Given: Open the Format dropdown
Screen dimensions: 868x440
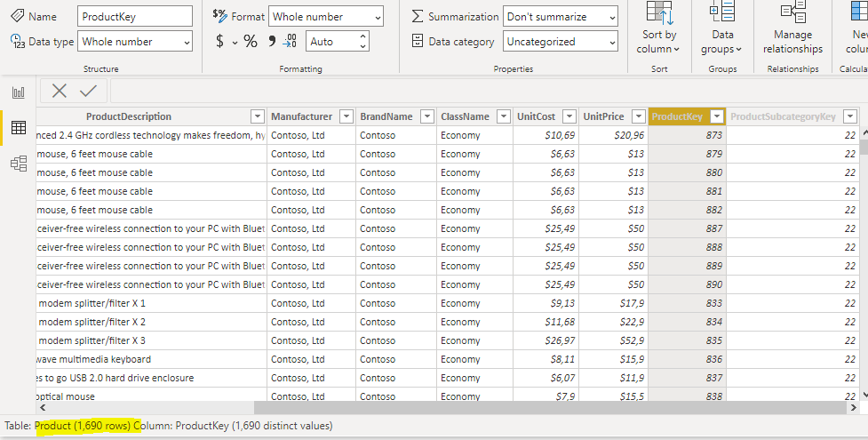Looking at the screenshot, I should (326, 17).
